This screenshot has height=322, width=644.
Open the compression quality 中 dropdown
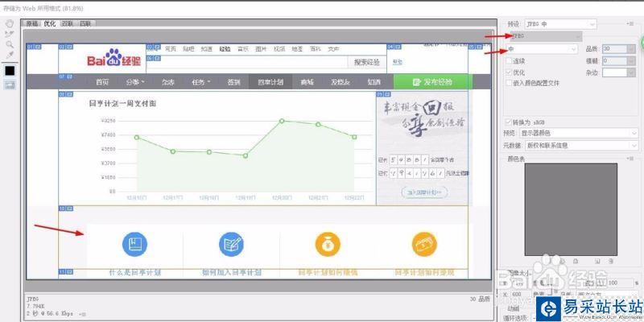tap(542, 49)
